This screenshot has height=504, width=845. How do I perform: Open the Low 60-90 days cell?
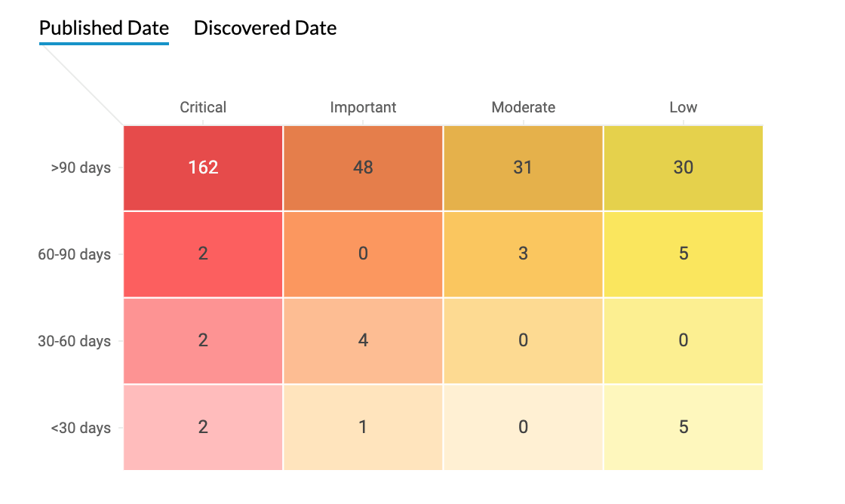point(683,254)
